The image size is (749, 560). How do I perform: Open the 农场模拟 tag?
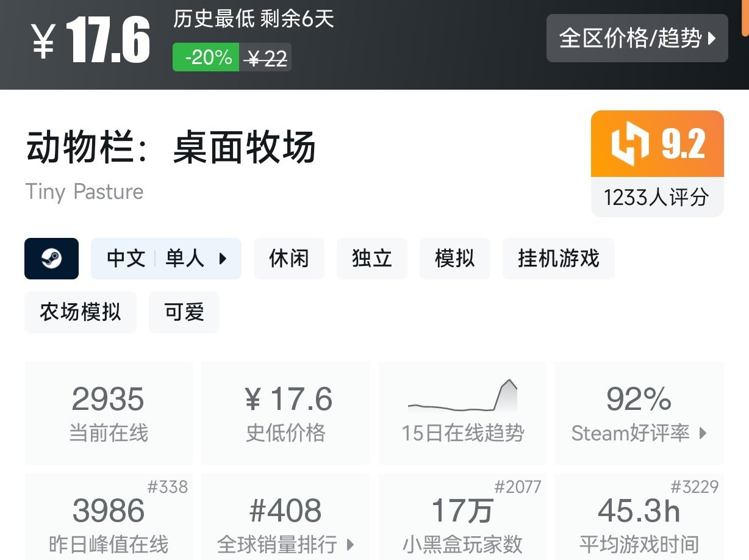coord(81,312)
